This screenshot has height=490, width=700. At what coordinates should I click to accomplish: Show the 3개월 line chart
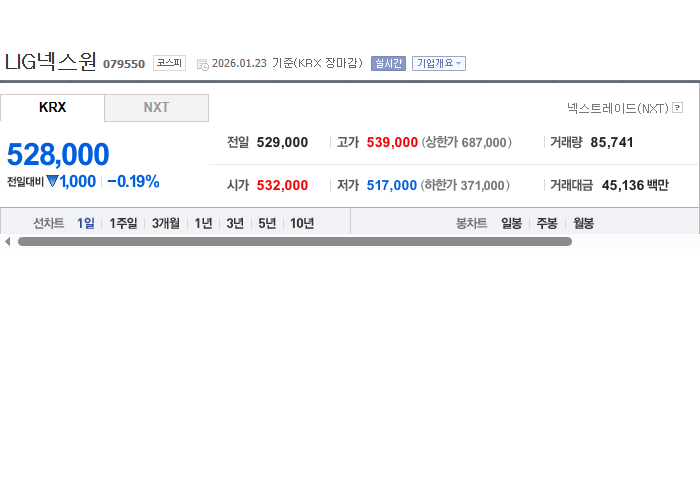[x=166, y=223]
